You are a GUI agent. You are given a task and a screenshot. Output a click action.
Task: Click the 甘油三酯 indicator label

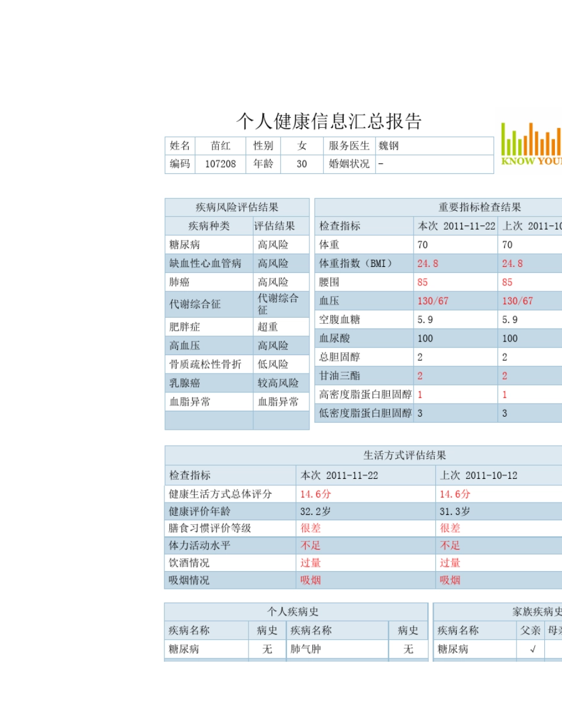click(340, 376)
